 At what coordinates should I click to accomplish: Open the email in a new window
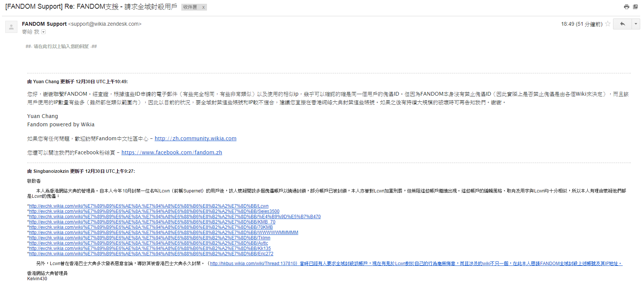pos(636,7)
